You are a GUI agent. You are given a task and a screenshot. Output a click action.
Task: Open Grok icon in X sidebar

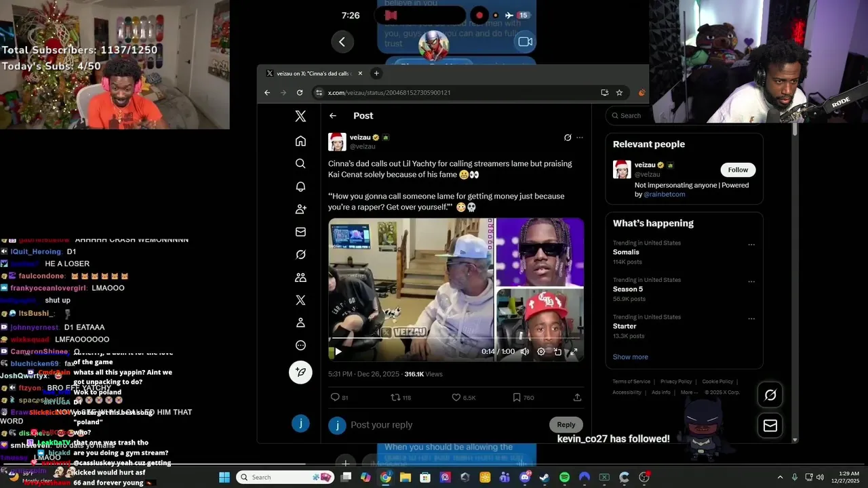300,255
